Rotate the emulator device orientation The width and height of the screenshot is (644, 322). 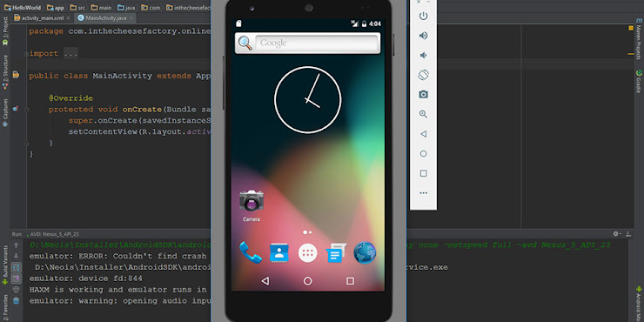(424, 75)
